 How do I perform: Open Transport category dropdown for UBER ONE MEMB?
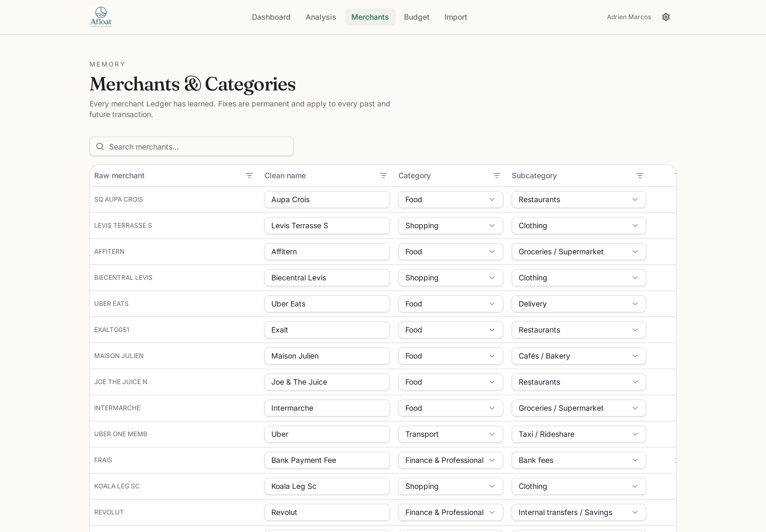(x=450, y=434)
